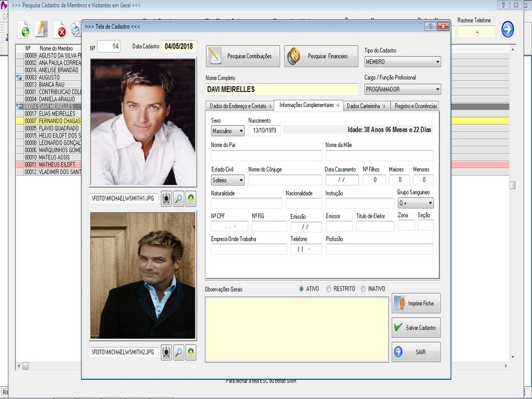532x399 pixels.
Task: Click the Nome do Membro column header
Action: pos(56,49)
